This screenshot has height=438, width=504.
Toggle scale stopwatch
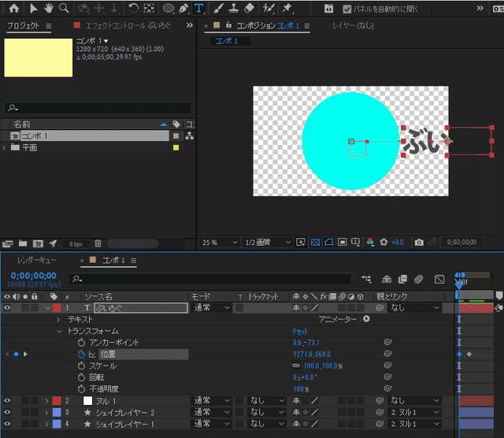[81, 366]
